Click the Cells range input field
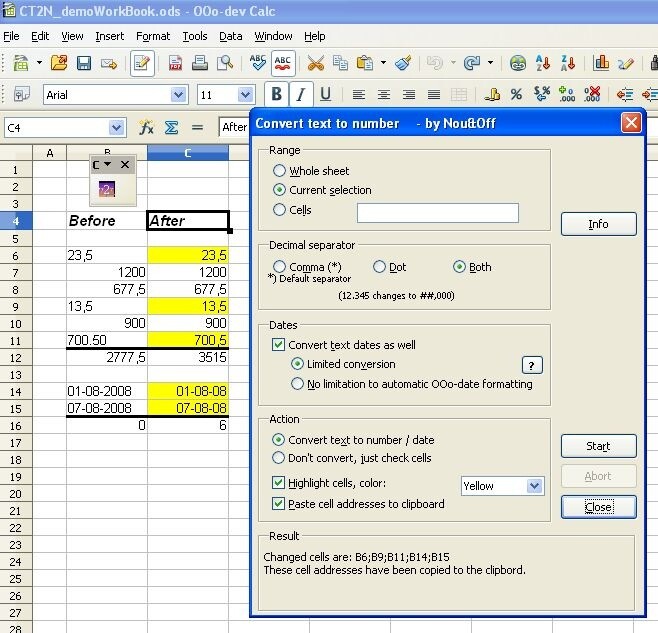658x633 pixels. [x=438, y=213]
